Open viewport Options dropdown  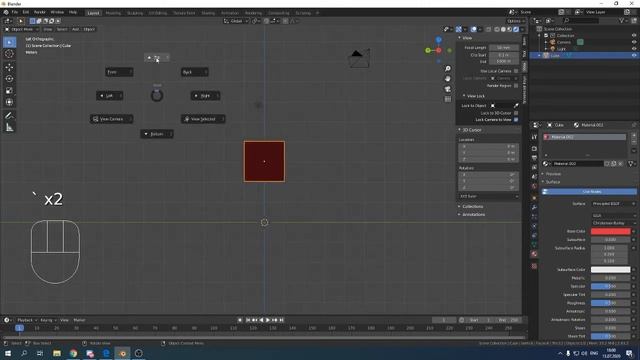pos(516,21)
